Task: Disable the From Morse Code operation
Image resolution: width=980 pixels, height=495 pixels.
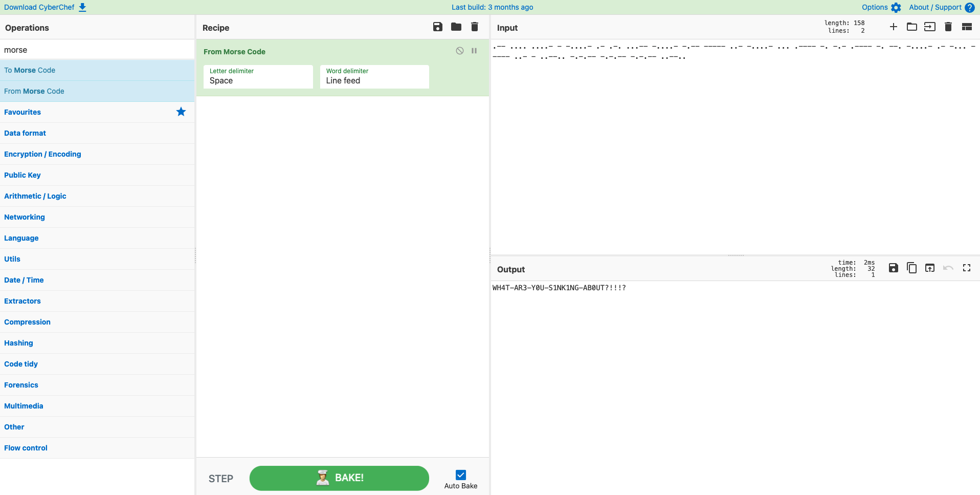Action: point(460,51)
